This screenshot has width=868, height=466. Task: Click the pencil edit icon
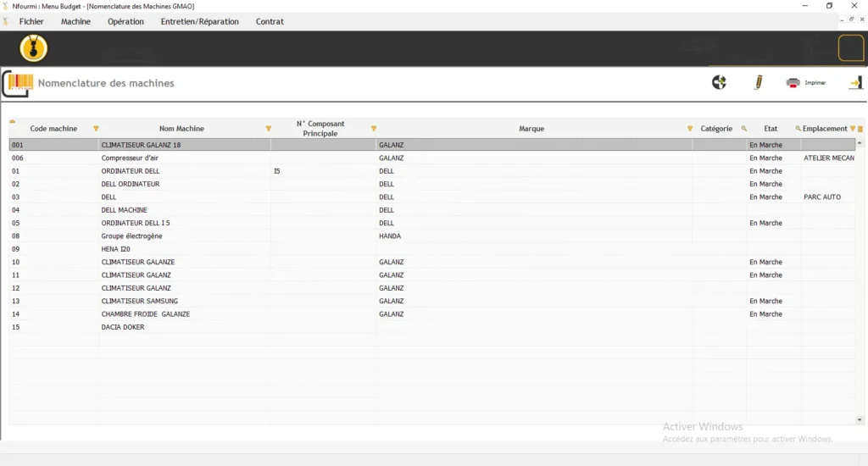[x=759, y=82]
